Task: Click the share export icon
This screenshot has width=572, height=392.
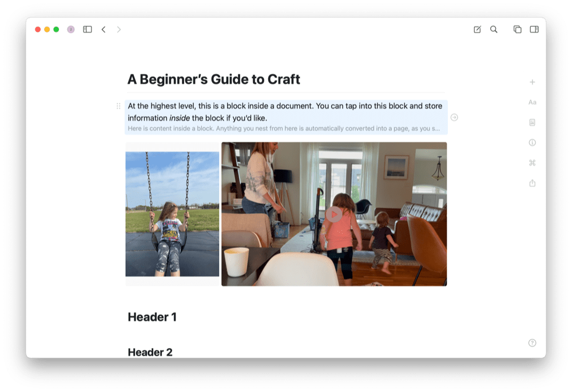Action: [532, 183]
